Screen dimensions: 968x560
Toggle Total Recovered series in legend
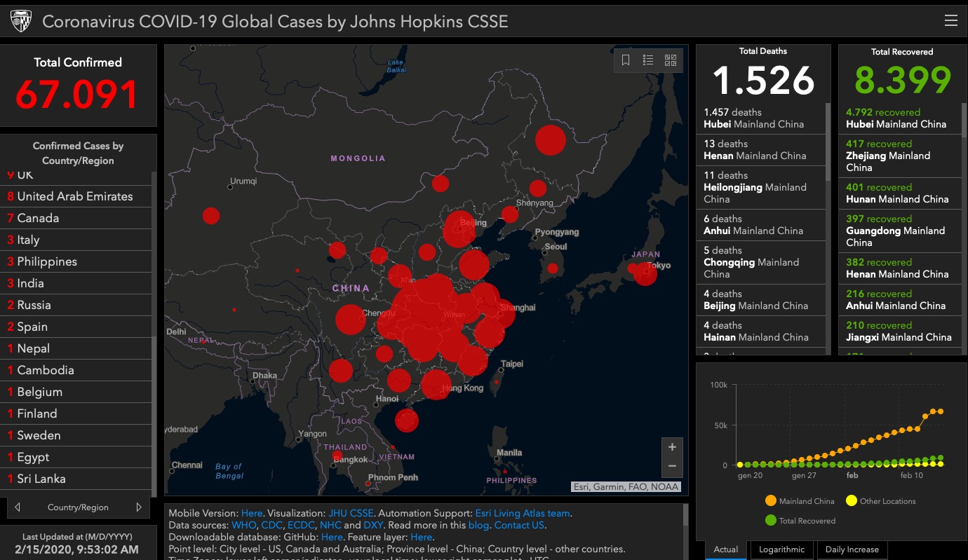tap(800, 521)
